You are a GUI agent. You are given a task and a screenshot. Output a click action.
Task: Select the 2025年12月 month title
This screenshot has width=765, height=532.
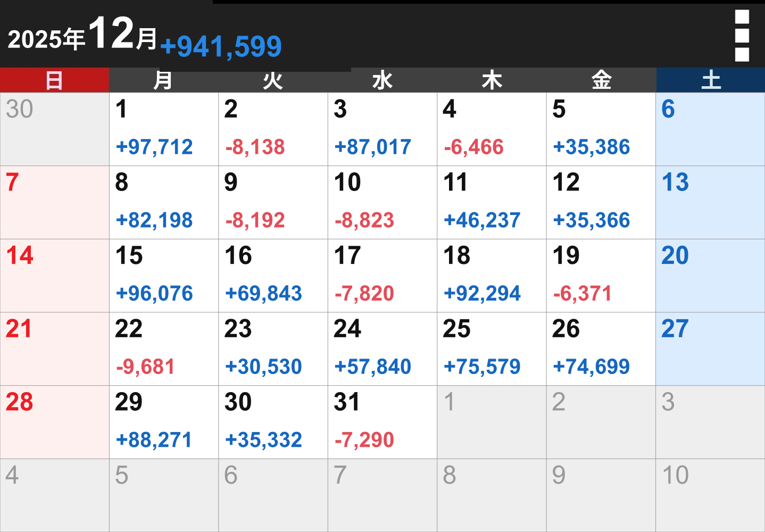coord(82,34)
